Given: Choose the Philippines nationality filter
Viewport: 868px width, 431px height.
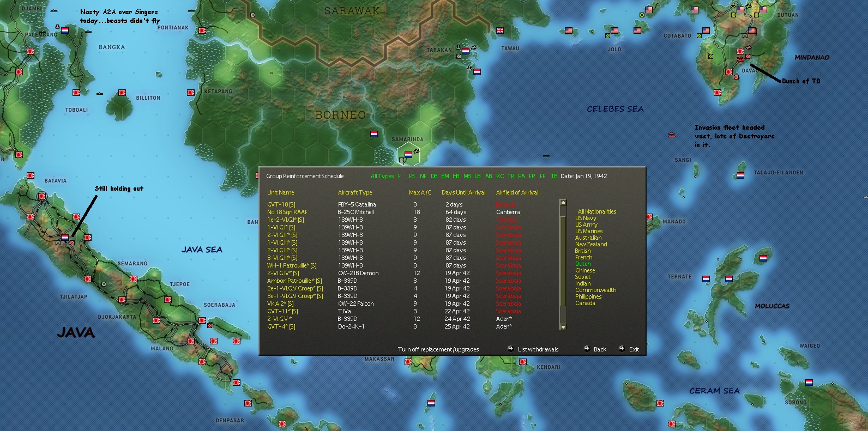Looking at the screenshot, I should pyautogui.click(x=588, y=296).
